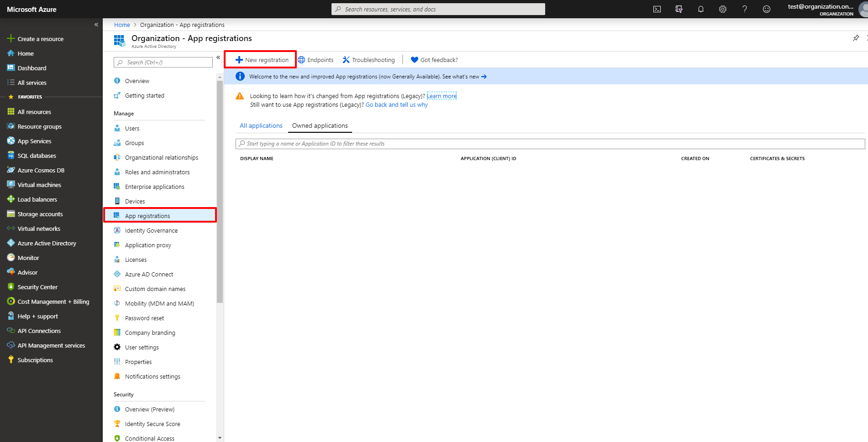The height and width of the screenshot is (442, 868).
Task: Sort by the Display Name column header
Action: (x=257, y=159)
